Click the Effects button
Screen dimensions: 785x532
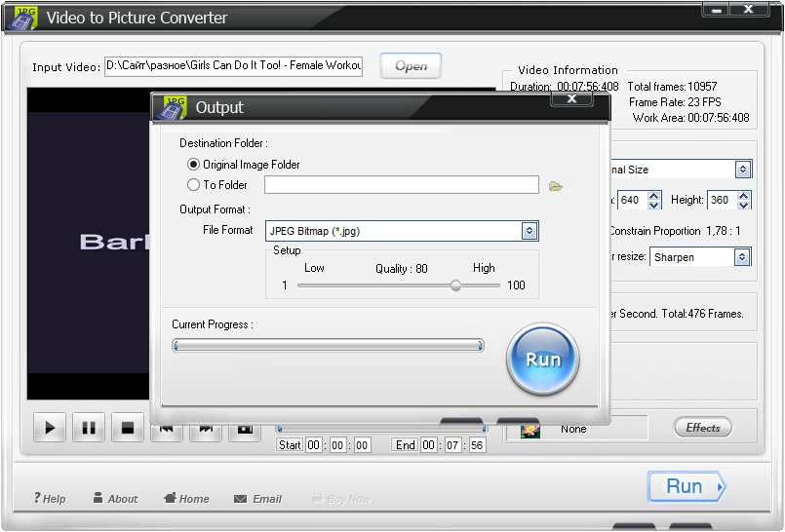tap(702, 428)
